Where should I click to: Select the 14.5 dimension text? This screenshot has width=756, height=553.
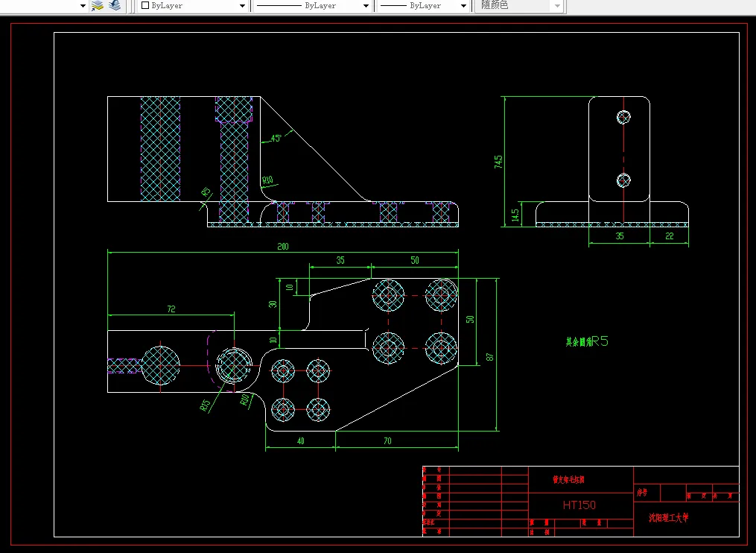pyautogui.click(x=515, y=215)
